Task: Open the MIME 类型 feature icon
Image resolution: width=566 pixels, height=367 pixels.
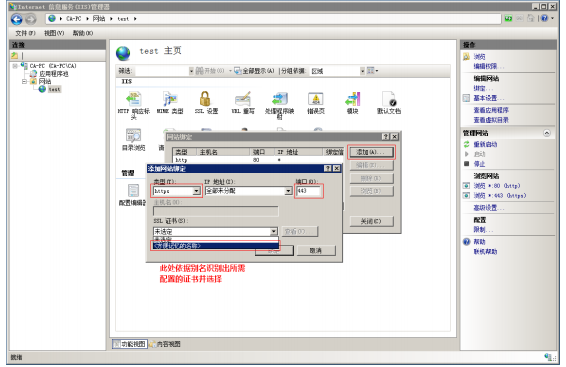Action: [170, 99]
